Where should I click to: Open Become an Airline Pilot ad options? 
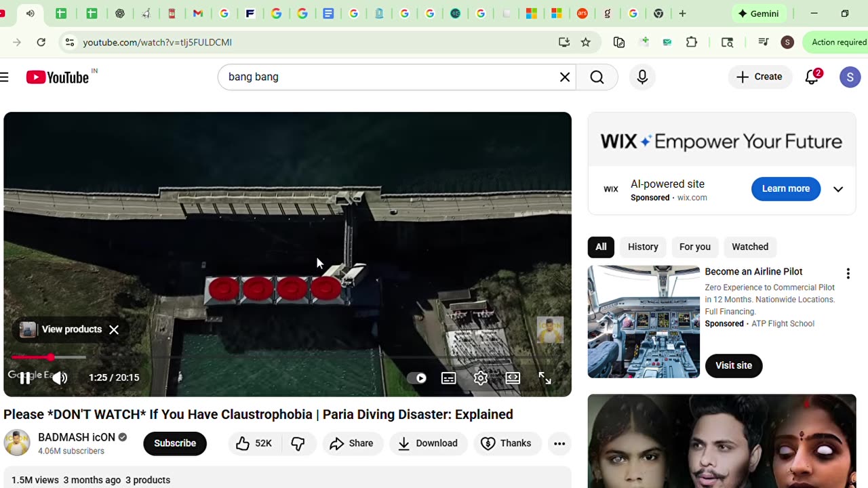(848, 274)
